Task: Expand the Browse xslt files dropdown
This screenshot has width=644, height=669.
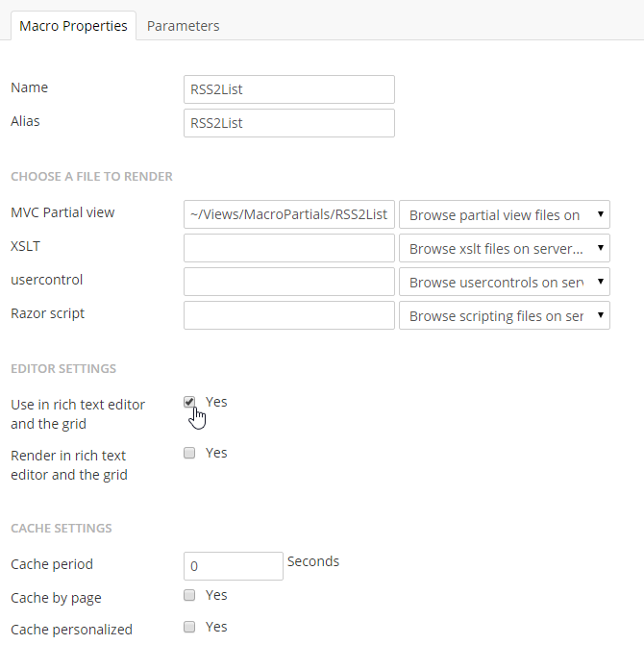Action: (x=504, y=248)
